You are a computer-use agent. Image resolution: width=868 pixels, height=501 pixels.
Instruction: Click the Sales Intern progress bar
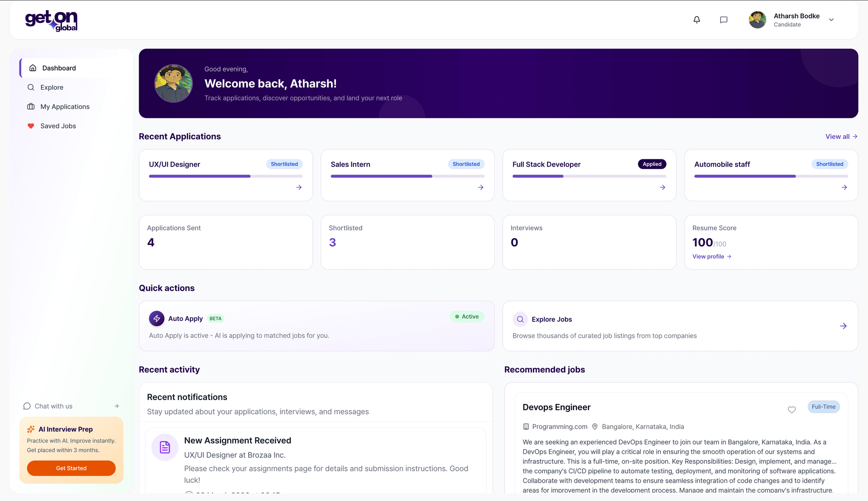[x=408, y=176]
